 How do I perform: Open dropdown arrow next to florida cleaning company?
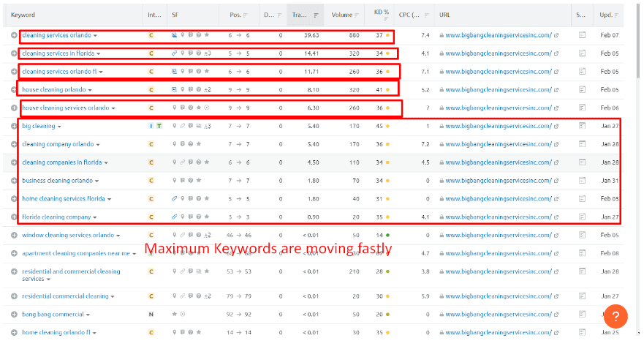pos(95,217)
